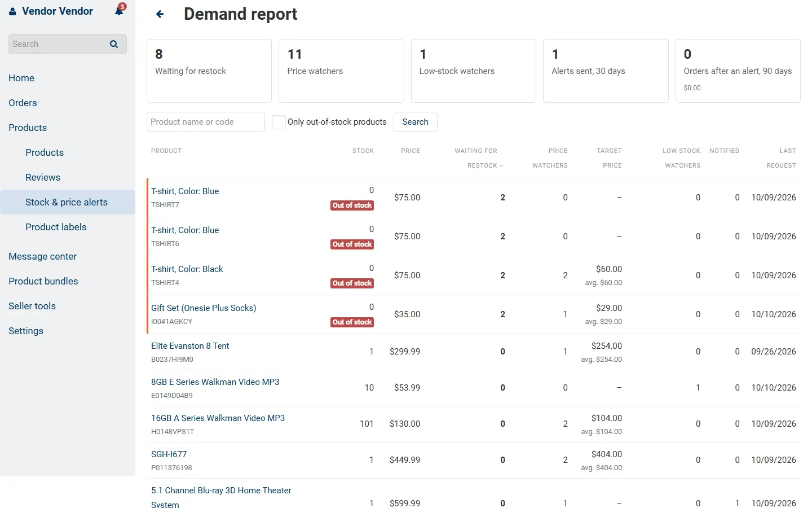Open 16GB A Series Walkman product
The width and height of the screenshot is (812, 508).
pyautogui.click(x=218, y=418)
